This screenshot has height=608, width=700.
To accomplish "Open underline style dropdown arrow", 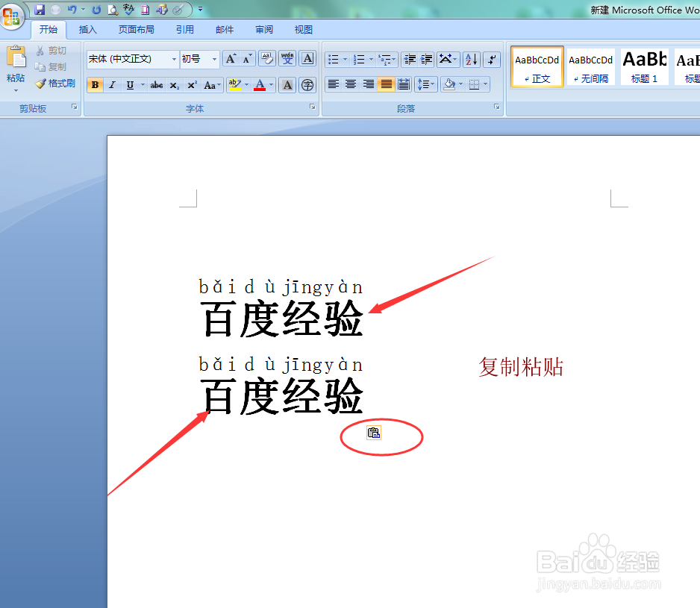I will pyautogui.click(x=143, y=85).
